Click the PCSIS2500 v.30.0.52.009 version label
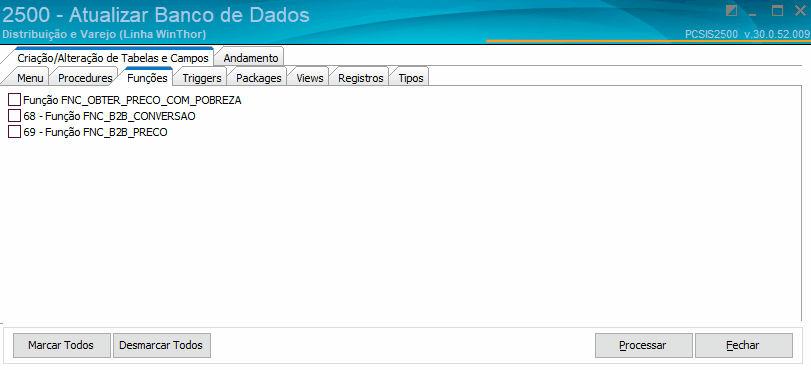811x370 pixels. [747, 35]
